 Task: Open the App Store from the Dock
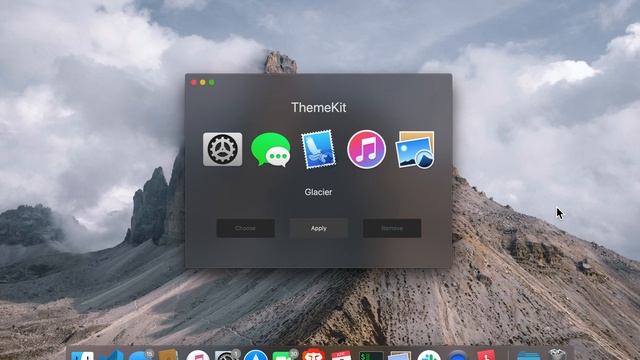point(256,355)
